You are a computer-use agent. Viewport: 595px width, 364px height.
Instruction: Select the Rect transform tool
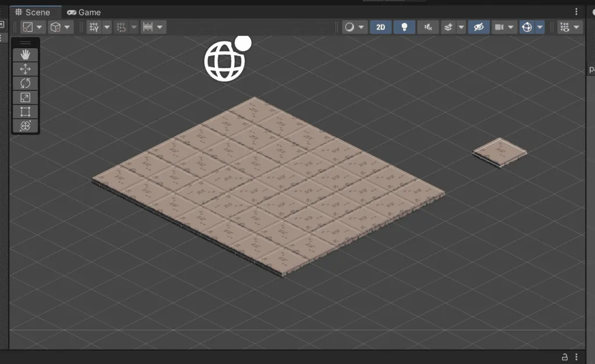[x=26, y=112]
